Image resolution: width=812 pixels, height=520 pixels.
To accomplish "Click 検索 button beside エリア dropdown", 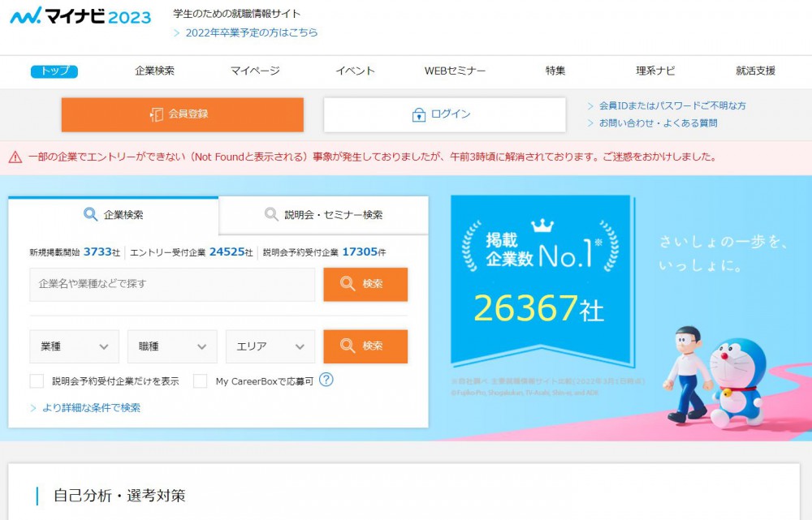I will coord(365,346).
